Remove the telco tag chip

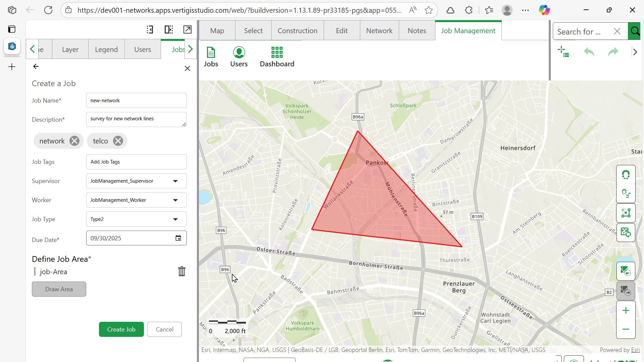point(118,141)
